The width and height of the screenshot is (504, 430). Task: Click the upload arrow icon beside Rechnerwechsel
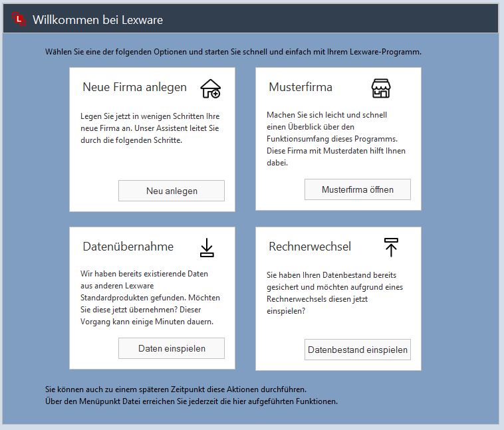click(391, 247)
